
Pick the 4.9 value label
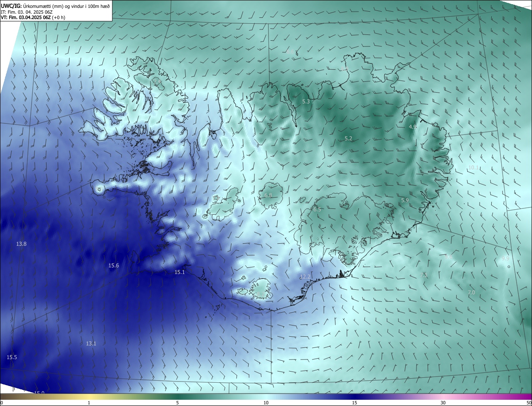[x=413, y=127]
